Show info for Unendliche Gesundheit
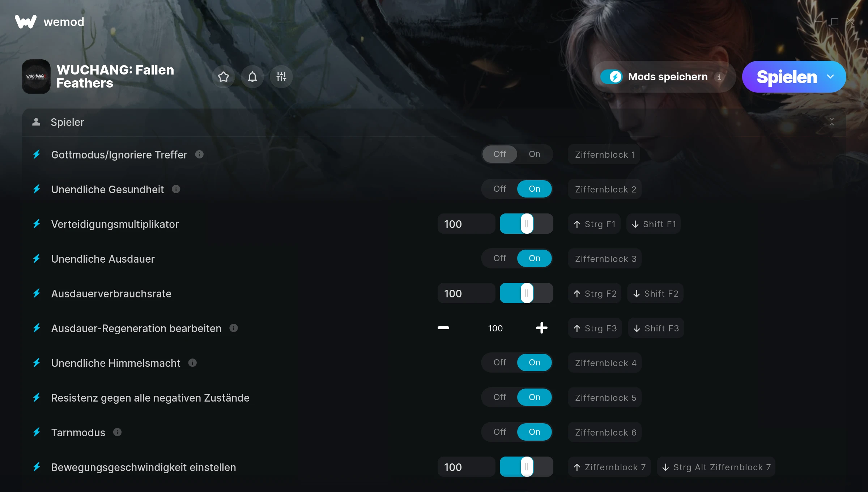Screen dimensions: 868x492 176,189
